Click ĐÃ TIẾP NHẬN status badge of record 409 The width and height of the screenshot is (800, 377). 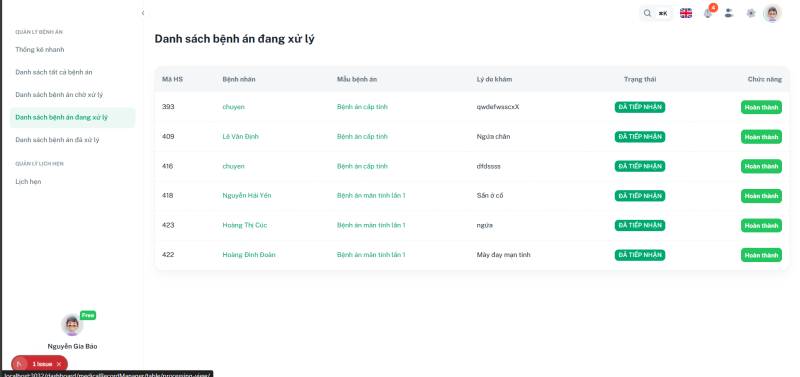click(x=640, y=137)
